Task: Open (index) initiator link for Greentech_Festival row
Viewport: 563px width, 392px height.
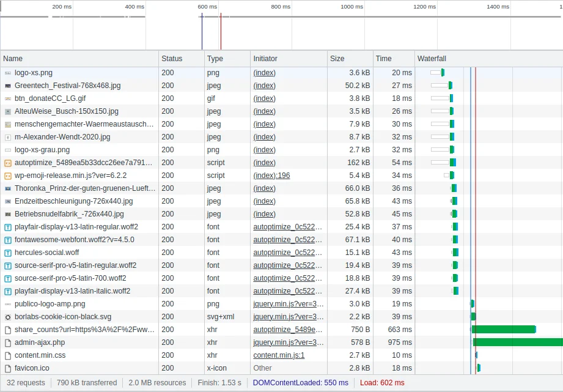Action: coord(264,86)
